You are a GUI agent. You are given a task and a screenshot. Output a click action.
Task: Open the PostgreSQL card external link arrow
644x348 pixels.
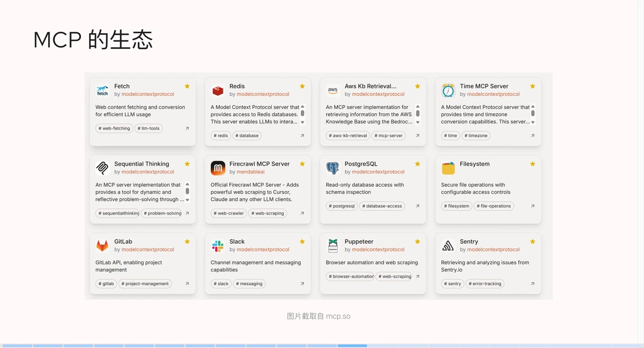[x=418, y=206]
